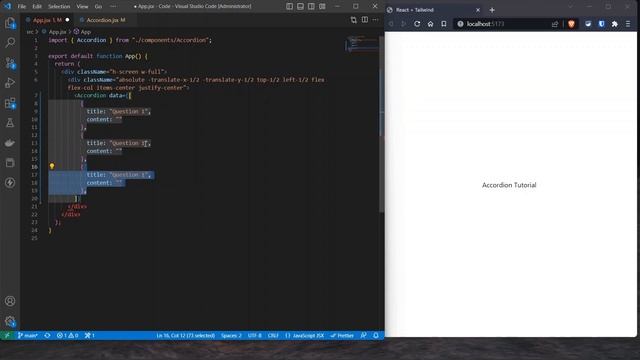Image resolution: width=640 pixels, height=360 pixels.
Task: Switch to the Accordion.jsx editor tab
Action: (x=105, y=20)
